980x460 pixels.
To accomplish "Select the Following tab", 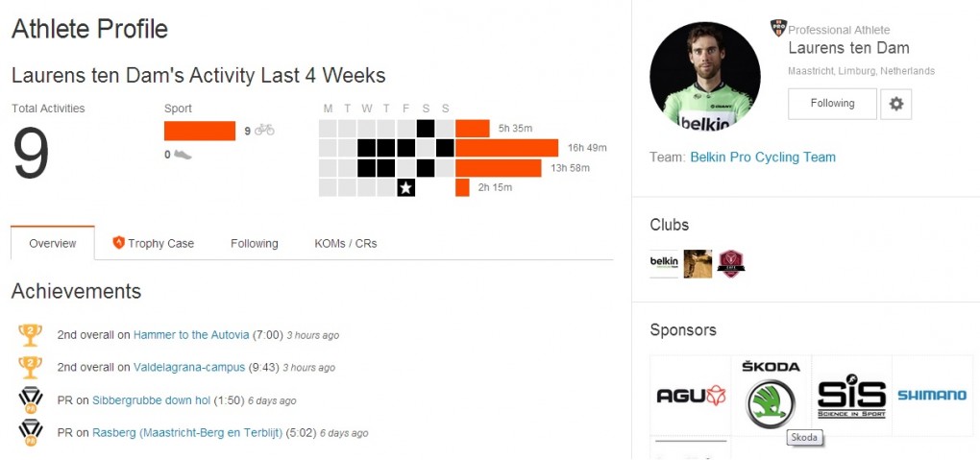I will [x=255, y=243].
